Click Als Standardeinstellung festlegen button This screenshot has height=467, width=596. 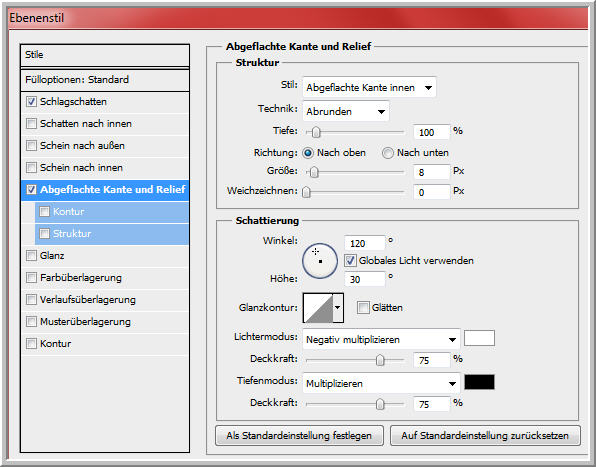click(299, 435)
